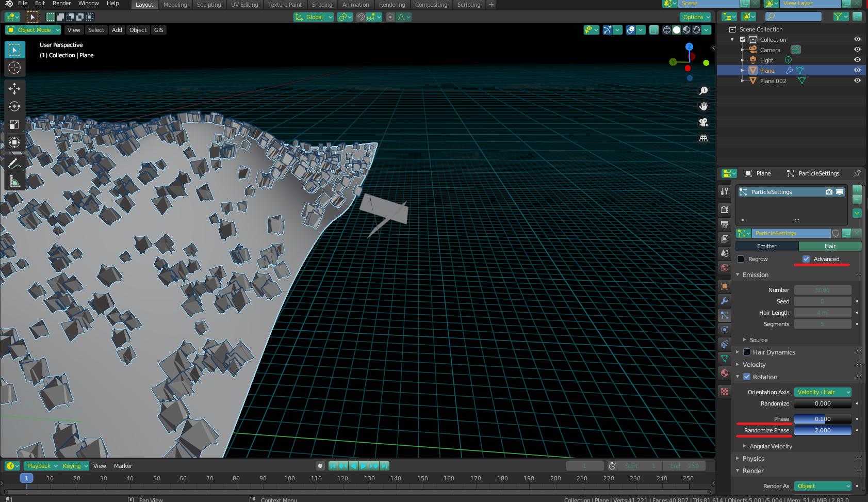The height and width of the screenshot is (502, 868).
Task: Click the viewport zoom magnifier icon
Action: [x=703, y=91]
